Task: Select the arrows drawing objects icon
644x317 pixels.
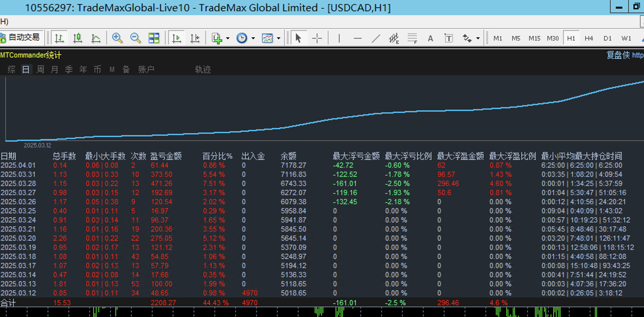Action: pyautogui.click(x=467, y=38)
